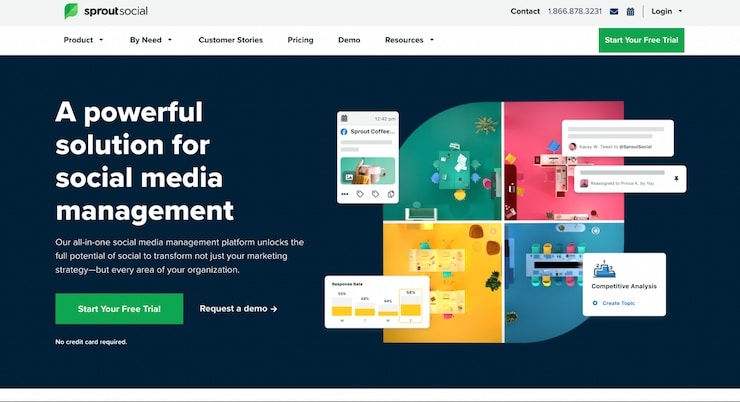This screenshot has height=402, width=740.
Task: Click the Create Topic link
Action: (619, 303)
